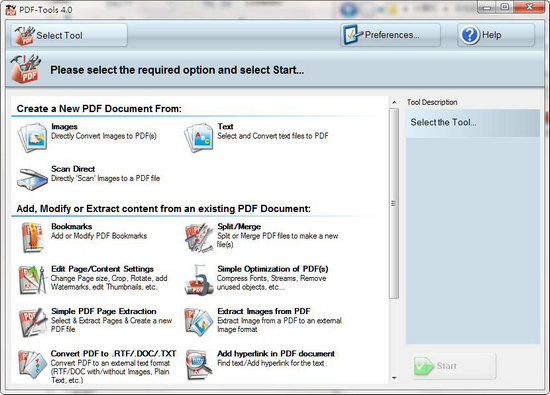
Task: Select the 'Images' tool title
Action: [64, 126]
